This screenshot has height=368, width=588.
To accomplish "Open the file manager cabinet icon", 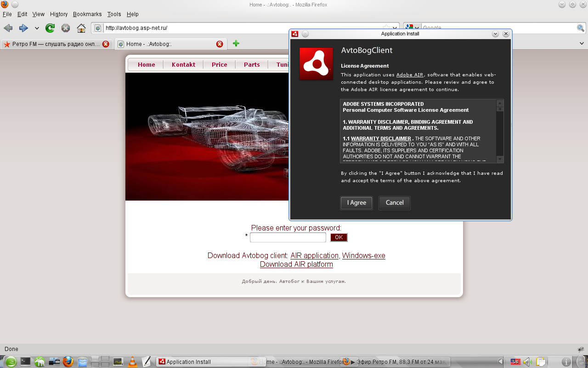I will (x=82, y=362).
